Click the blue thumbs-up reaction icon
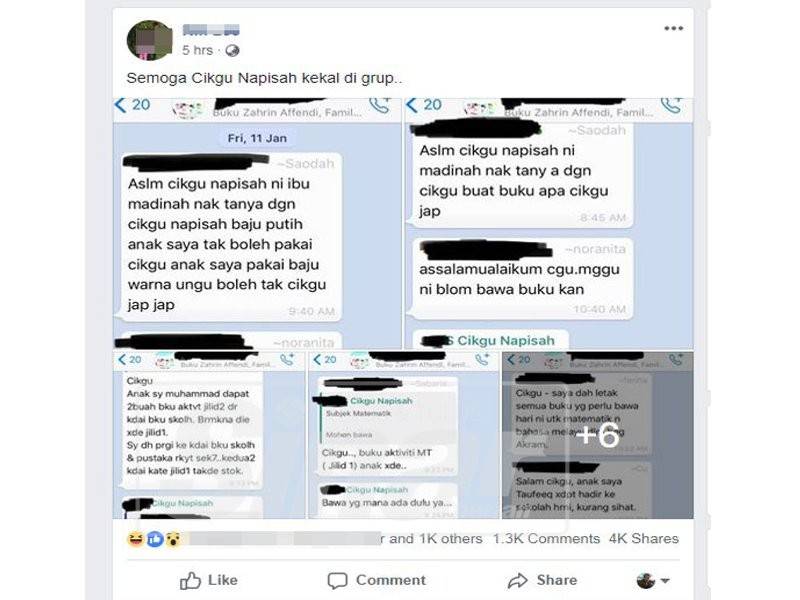 click(x=155, y=539)
